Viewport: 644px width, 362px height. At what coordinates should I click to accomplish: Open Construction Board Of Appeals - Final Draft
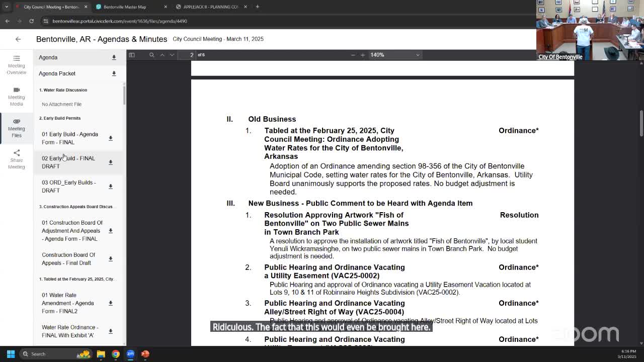(68, 259)
